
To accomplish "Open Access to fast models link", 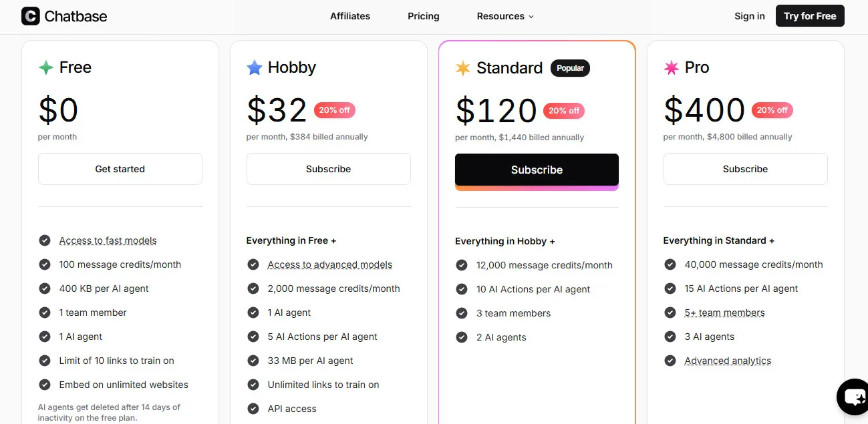I will pyautogui.click(x=108, y=240).
